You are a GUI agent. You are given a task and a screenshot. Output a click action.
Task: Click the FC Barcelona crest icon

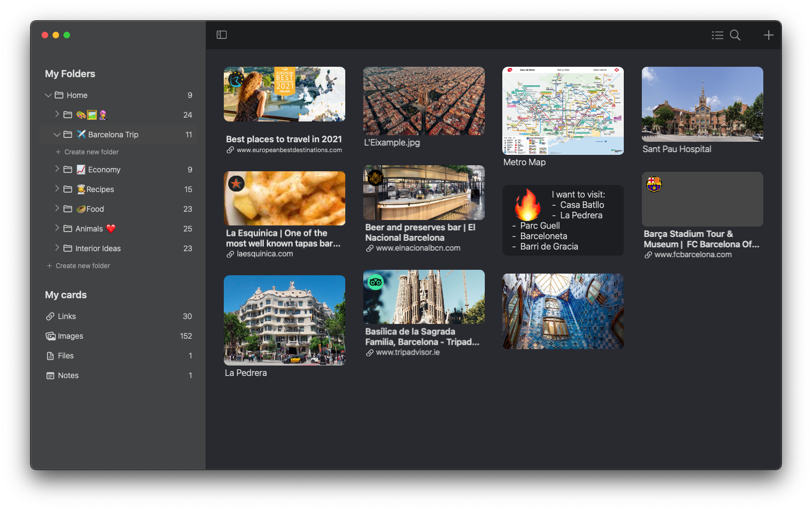tap(654, 184)
